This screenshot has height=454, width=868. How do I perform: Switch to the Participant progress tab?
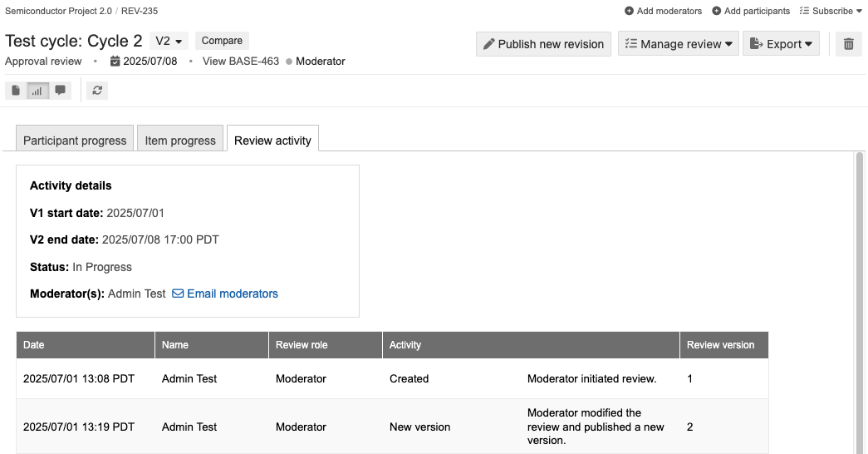[x=75, y=141]
